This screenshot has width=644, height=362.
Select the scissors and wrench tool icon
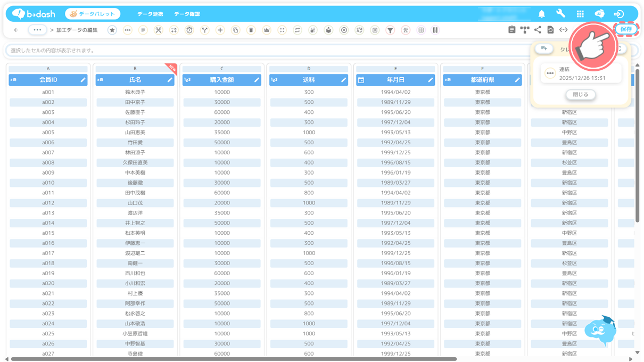pos(158,30)
